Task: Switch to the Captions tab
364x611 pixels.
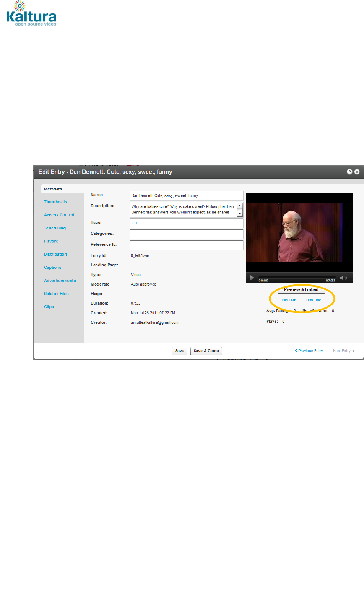Action: coord(53,268)
